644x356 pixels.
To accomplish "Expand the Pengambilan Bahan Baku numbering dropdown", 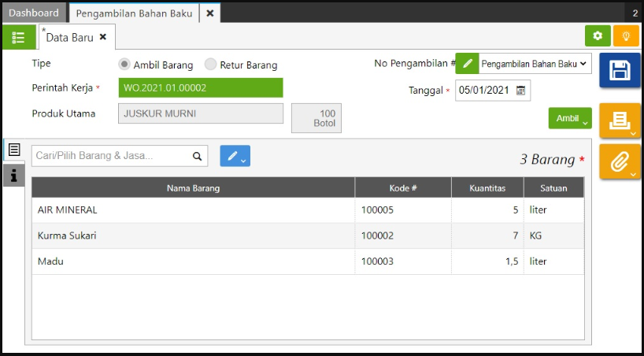I will click(x=535, y=64).
